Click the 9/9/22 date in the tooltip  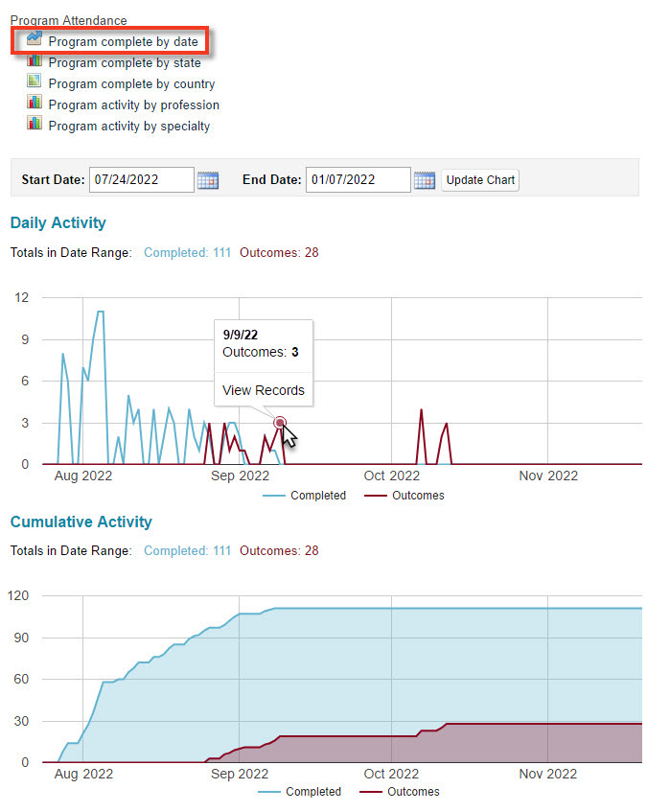[241, 335]
